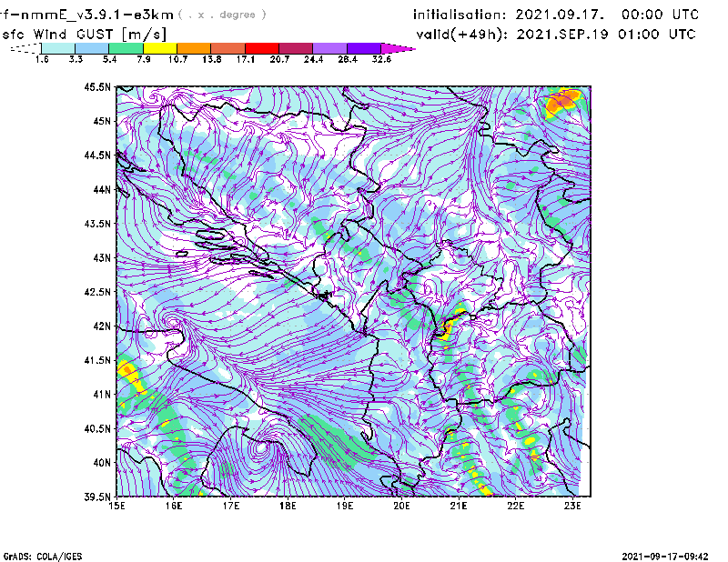
Task: Click the legend value '10.7'
Action: pos(177,59)
